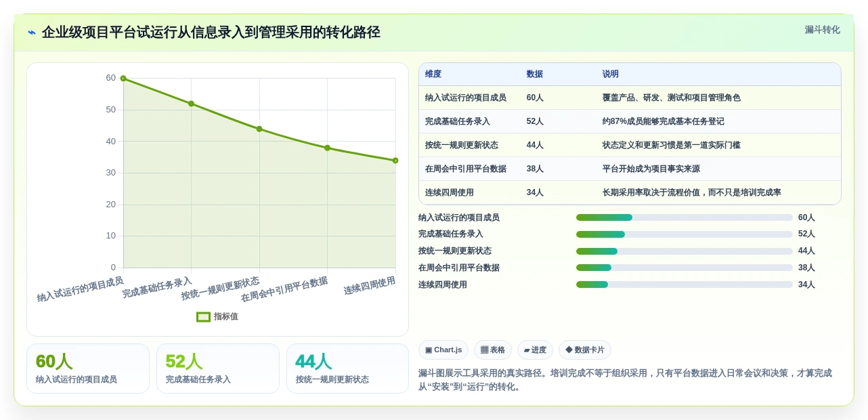
Task: Click table cell 连续四周使用
Action: tap(450, 192)
